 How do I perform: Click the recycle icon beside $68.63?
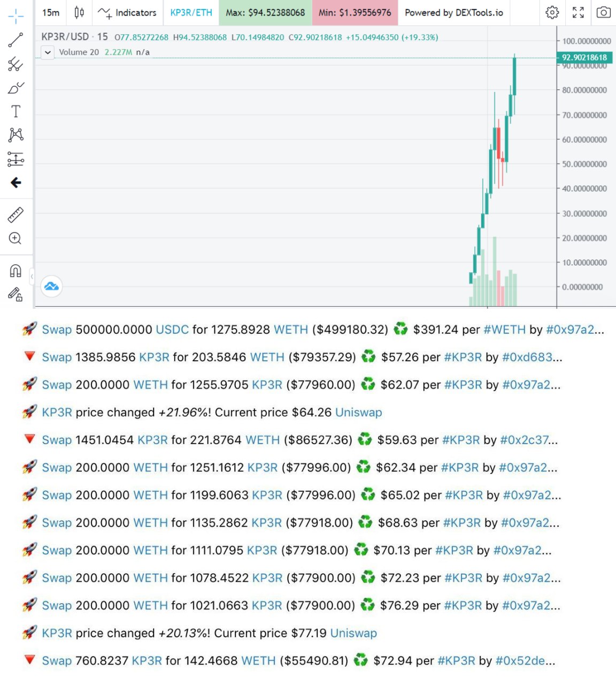[x=365, y=522]
